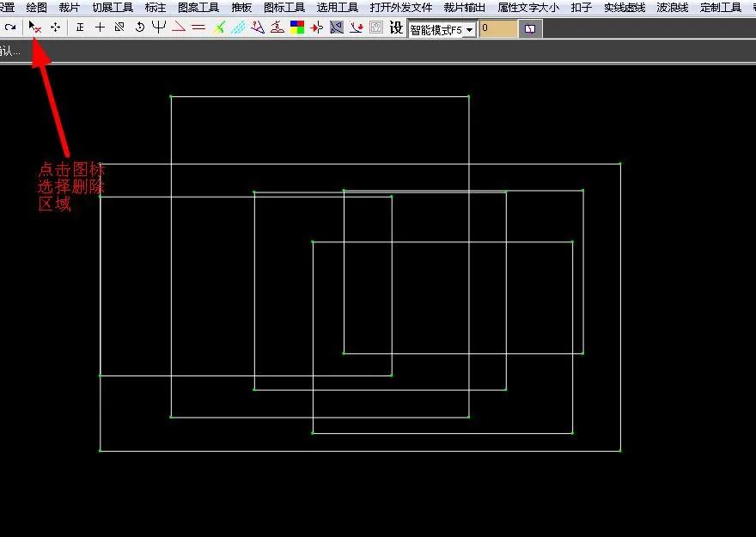
Task: Open the 绘图 menu
Action: [x=37, y=7]
